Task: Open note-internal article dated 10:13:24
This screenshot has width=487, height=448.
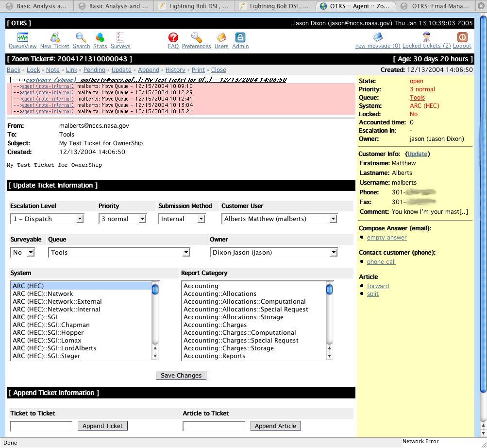Action: pos(48,111)
